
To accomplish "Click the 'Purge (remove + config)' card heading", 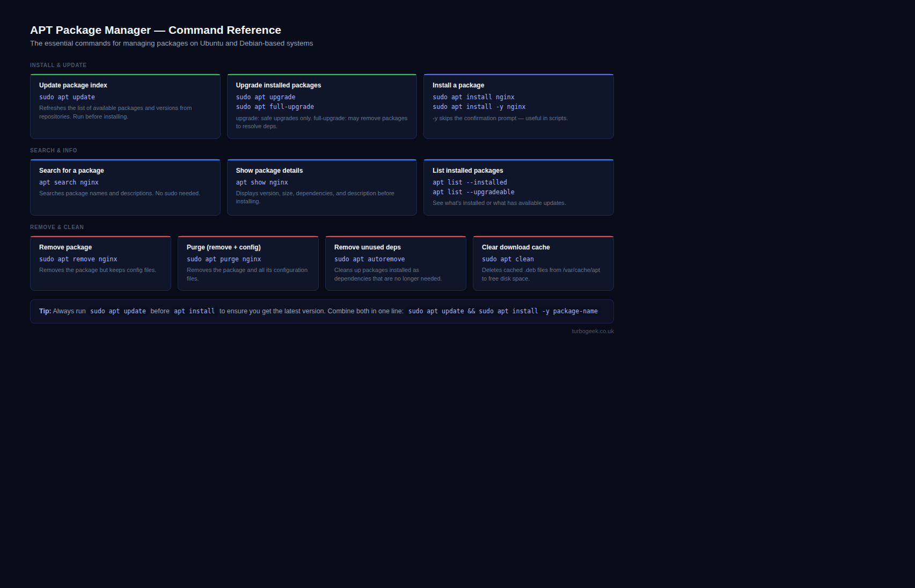I will click(x=224, y=247).
